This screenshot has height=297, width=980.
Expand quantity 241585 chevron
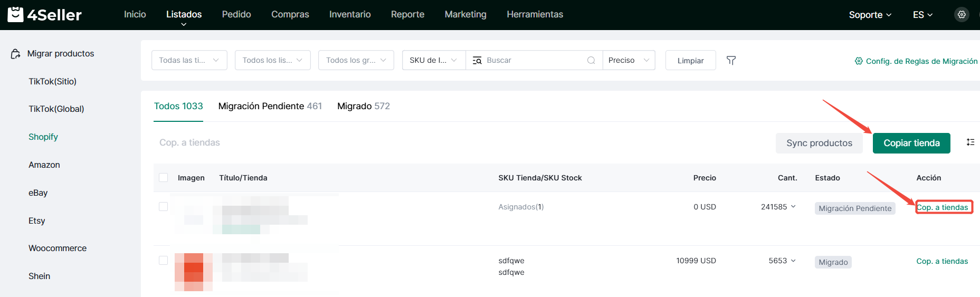793,206
